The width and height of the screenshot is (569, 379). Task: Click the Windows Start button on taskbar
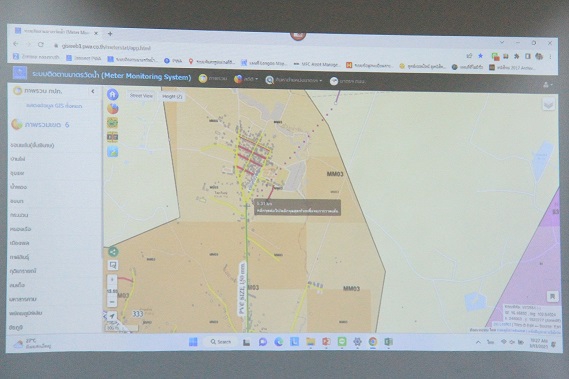click(193, 342)
